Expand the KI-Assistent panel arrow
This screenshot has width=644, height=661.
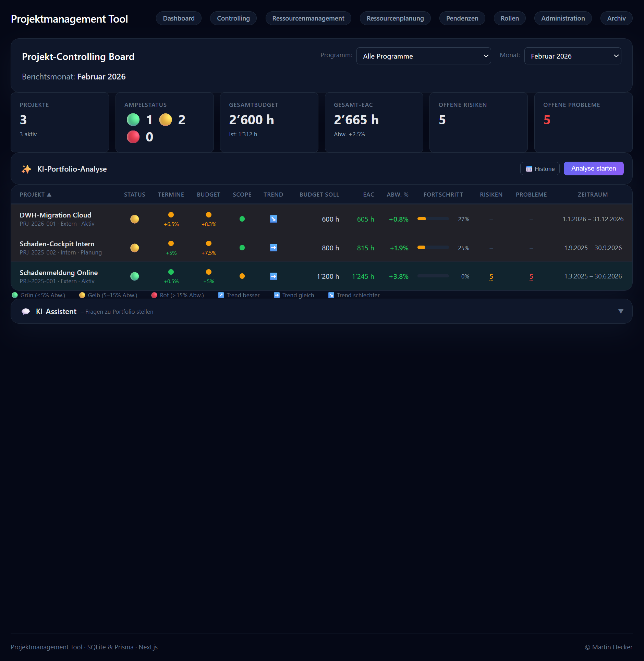pos(621,311)
